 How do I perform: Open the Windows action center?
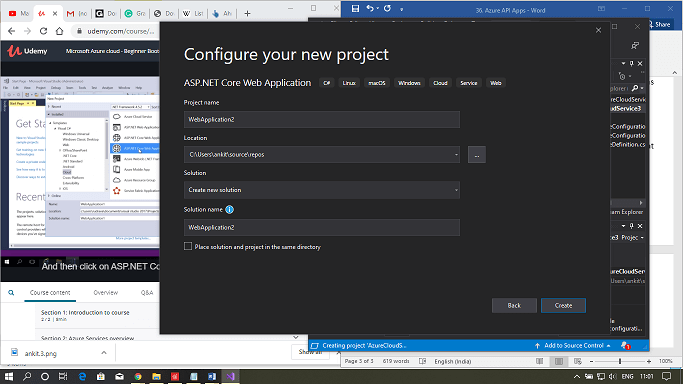click(666, 376)
